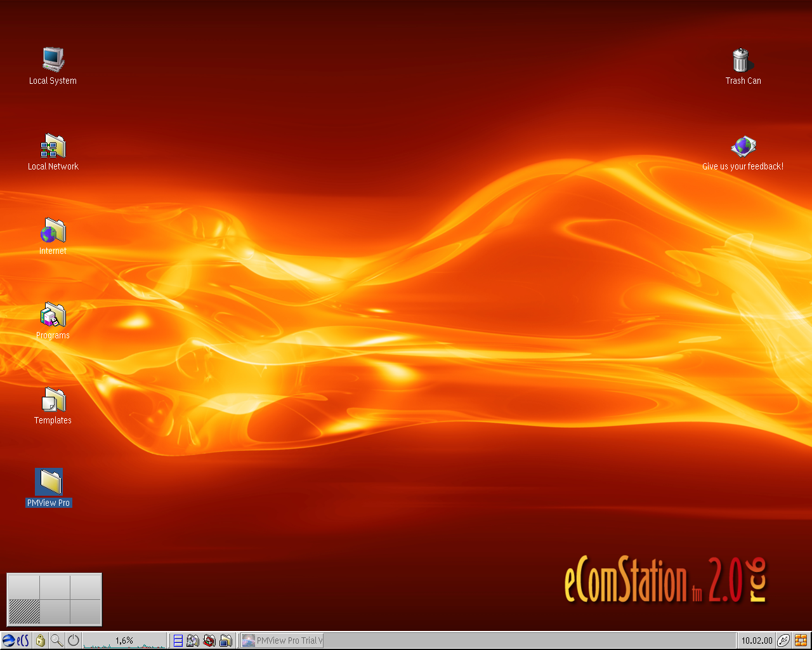Screen dimensions: 812x650
Task: Click the orange firewall brick tray icon
Action: point(801,640)
